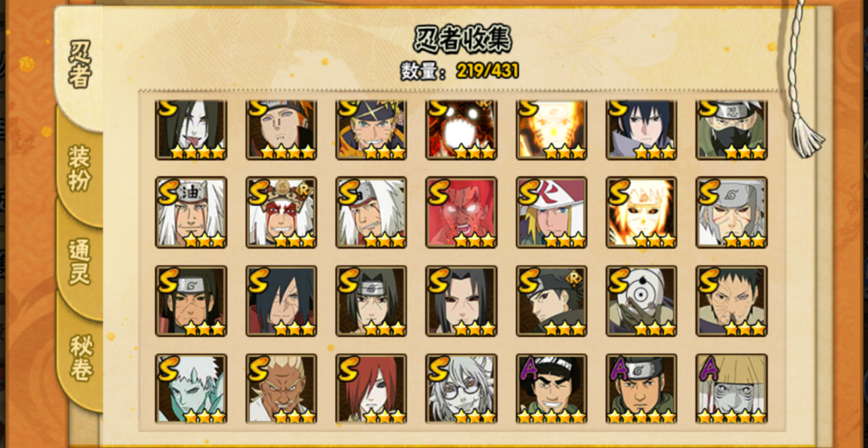Click A-rank Might Guy five-star portrait
The height and width of the screenshot is (448, 868).
(551, 389)
